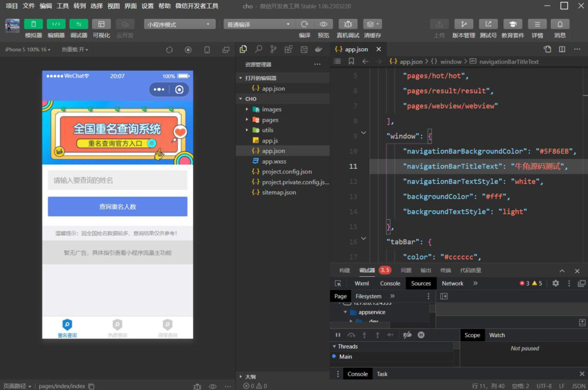Expand the pages folder
This screenshot has width=588, height=390.
pos(270,120)
